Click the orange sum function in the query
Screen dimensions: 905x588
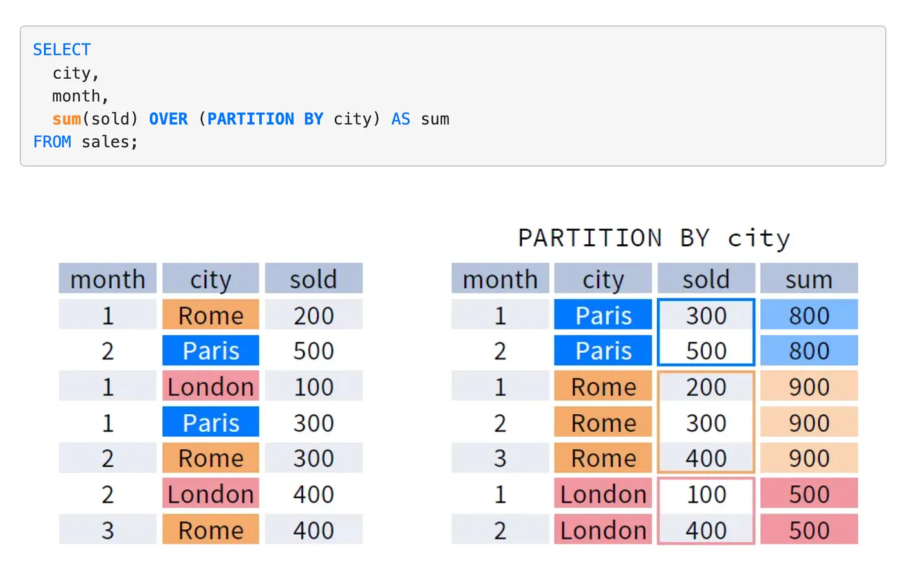(x=67, y=119)
